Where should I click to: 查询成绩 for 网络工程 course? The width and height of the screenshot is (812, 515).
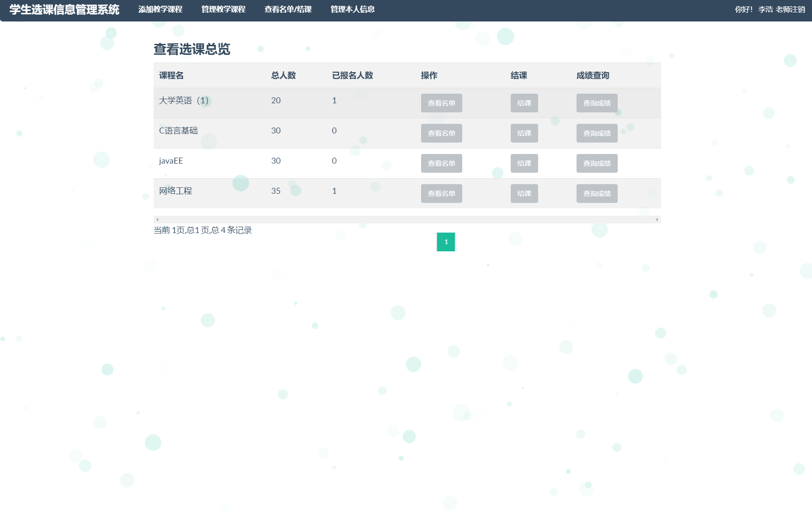pos(597,193)
